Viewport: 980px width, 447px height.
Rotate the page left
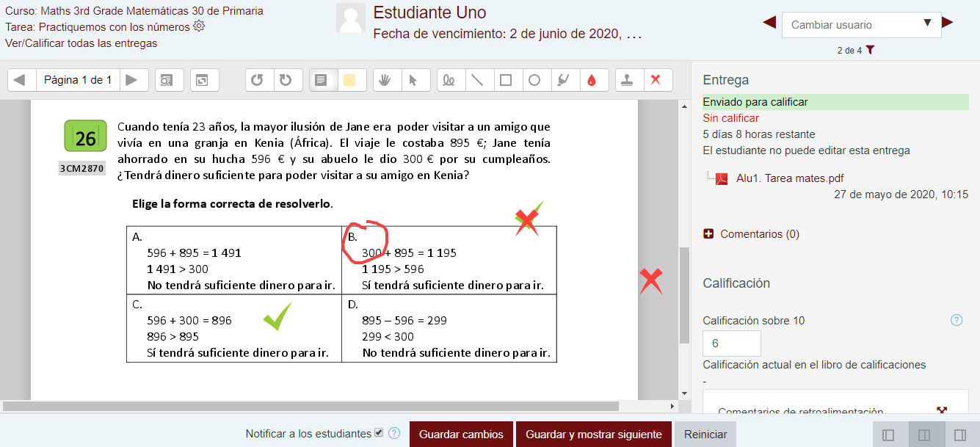click(x=257, y=80)
